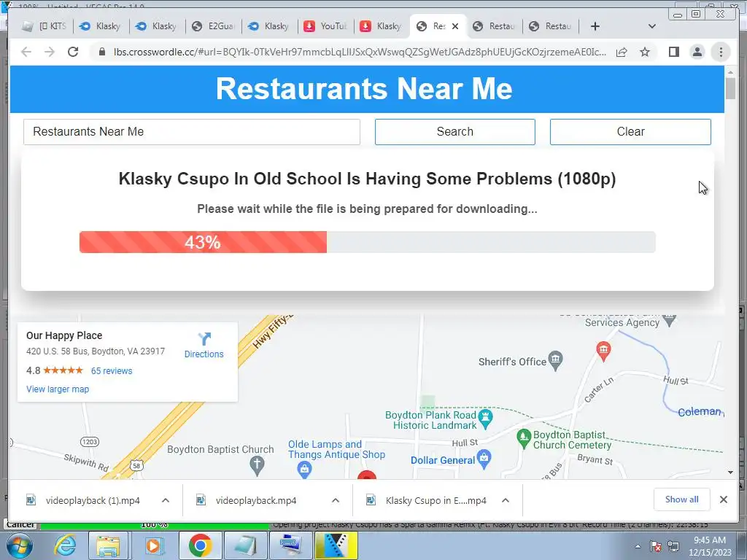The width and height of the screenshot is (747, 560).
Task: Open the 65 reviews link
Action: point(112,371)
